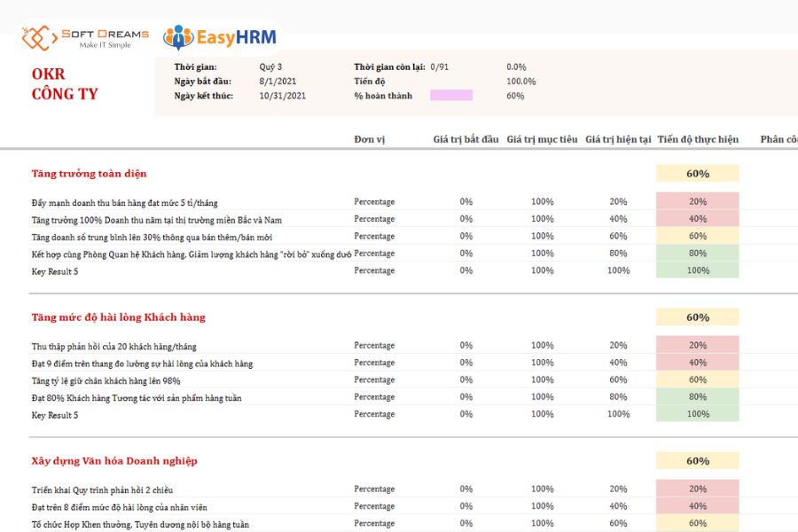Click 'Thu thập phản hồi của 20 khách hàng/tháng'
This screenshot has width=798, height=532.
coord(114,346)
